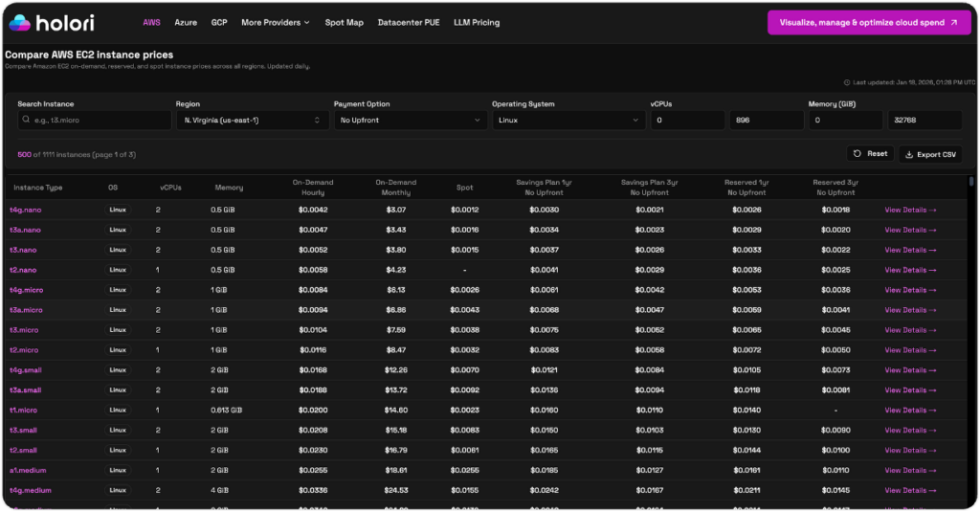Click the Export CSV button
This screenshot has height=511, width=980.
click(x=930, y=154)
